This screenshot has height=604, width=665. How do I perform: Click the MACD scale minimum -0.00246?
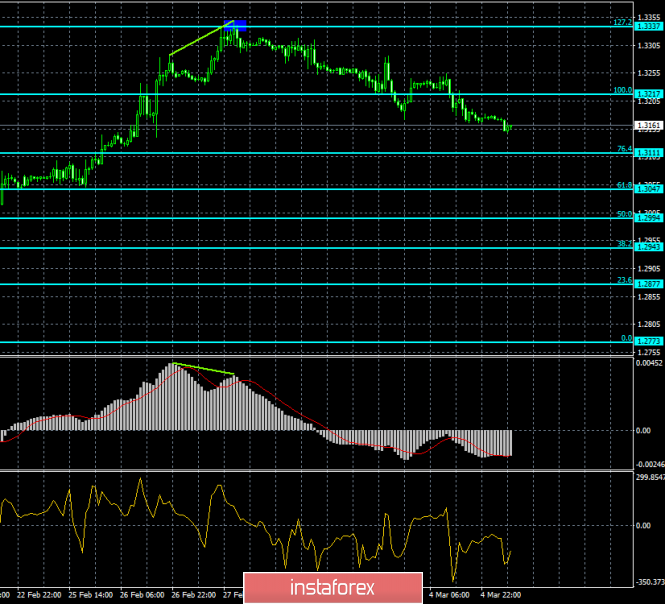(x=650, y=464)
